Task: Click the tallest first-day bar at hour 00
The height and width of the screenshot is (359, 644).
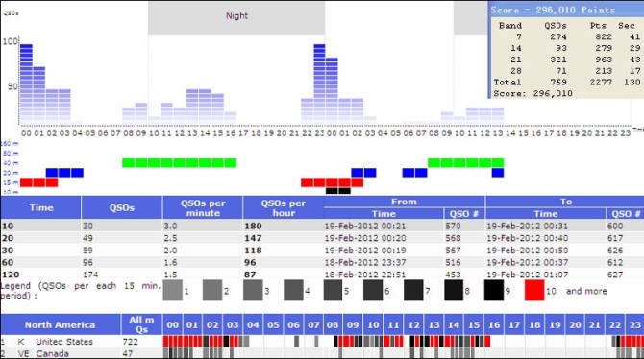Action: [x=26, y=83]
